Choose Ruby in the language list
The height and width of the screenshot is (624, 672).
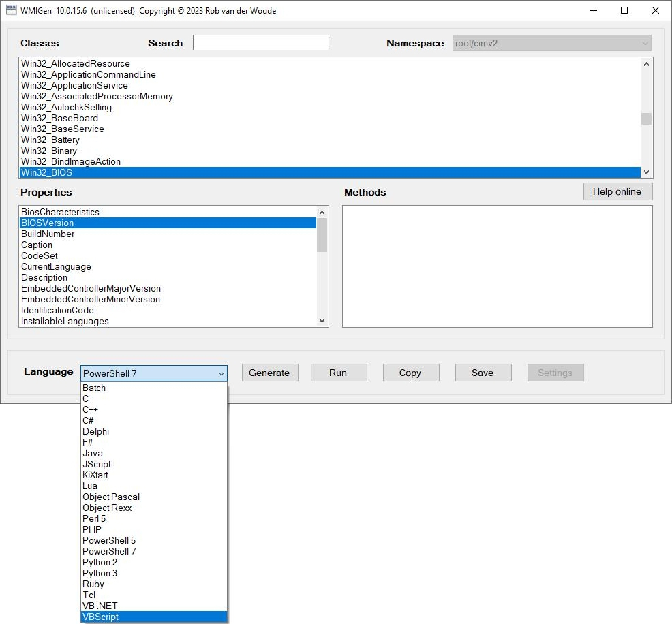click(x=154, y=584)
